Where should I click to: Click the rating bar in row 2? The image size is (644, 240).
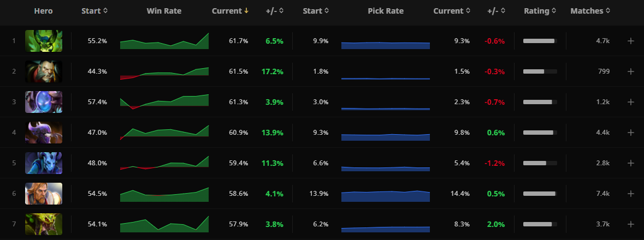coord(540,71)
